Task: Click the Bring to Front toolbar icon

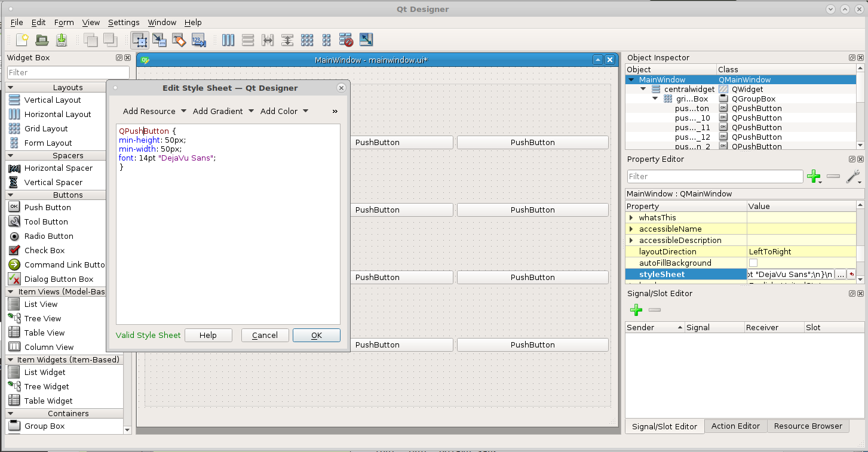Action: pyautogui.click(x=110, y=40)
